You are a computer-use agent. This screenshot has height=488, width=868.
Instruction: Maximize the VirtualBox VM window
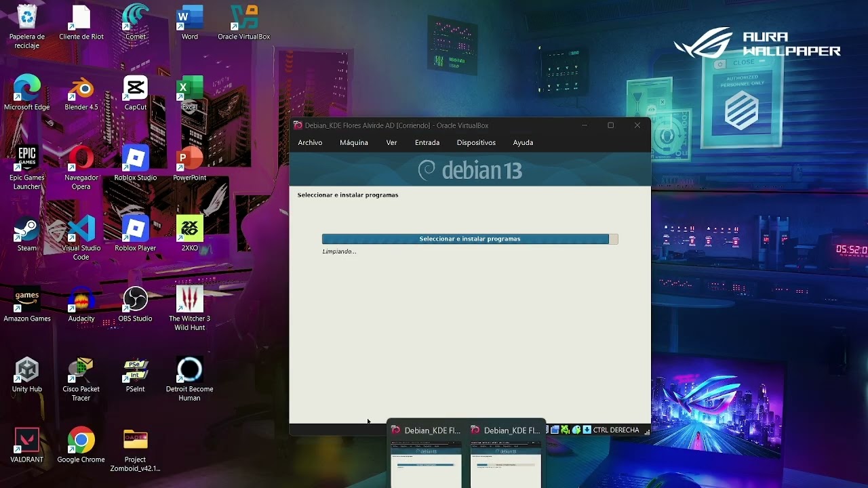610,125
